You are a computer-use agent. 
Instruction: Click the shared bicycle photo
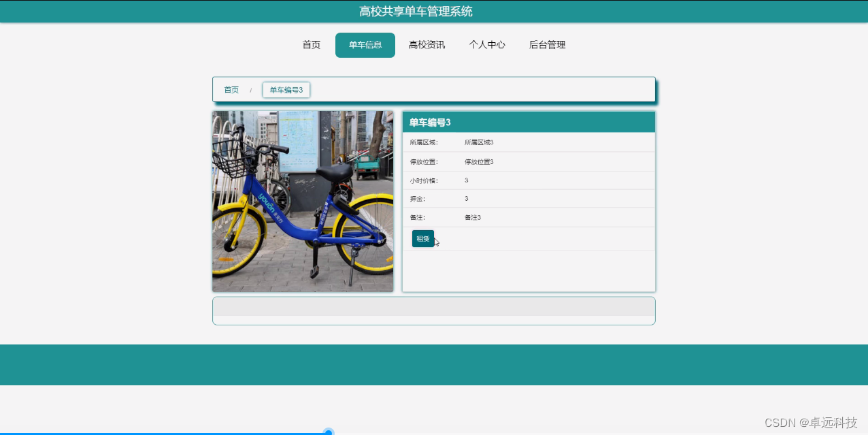pos(302,201)
